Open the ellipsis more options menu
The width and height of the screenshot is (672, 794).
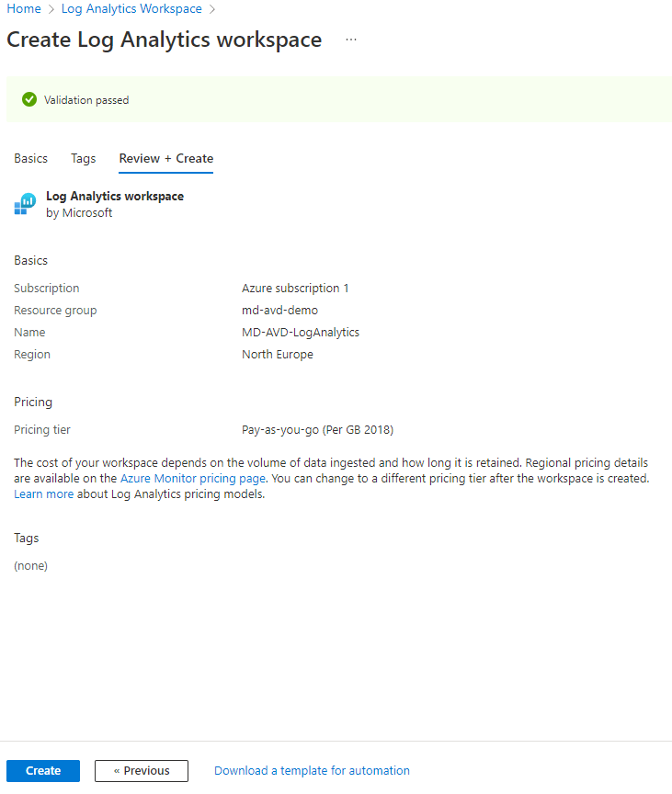click(351, 40)
